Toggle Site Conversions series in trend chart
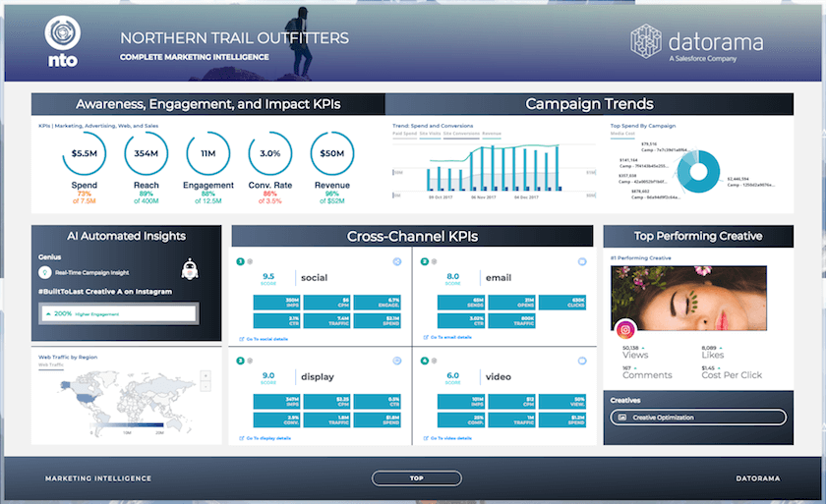 tap(461, 134)
